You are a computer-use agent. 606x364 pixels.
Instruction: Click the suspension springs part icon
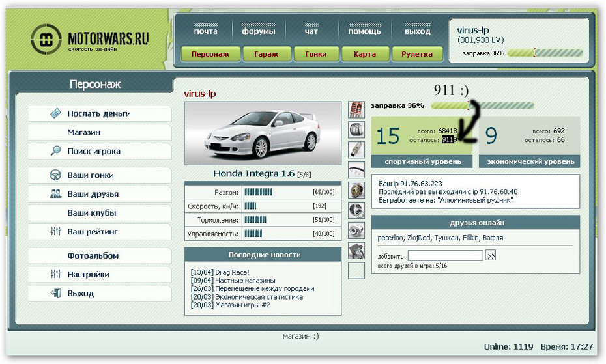tap(356, 109)
